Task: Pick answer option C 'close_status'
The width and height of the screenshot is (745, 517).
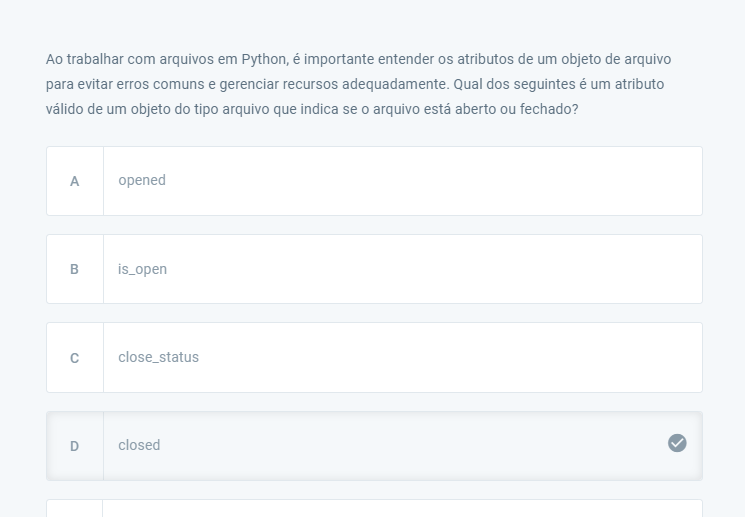Action: pyautogui.click(x=374, y=357)
